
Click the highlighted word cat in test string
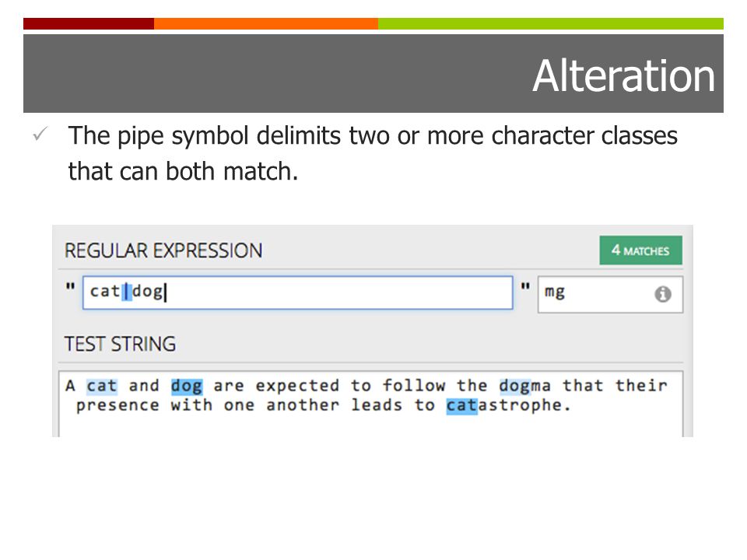pos(102,386)
